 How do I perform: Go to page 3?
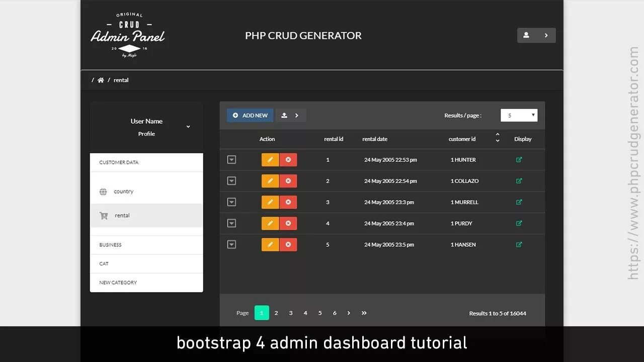(x=290, y=313)
